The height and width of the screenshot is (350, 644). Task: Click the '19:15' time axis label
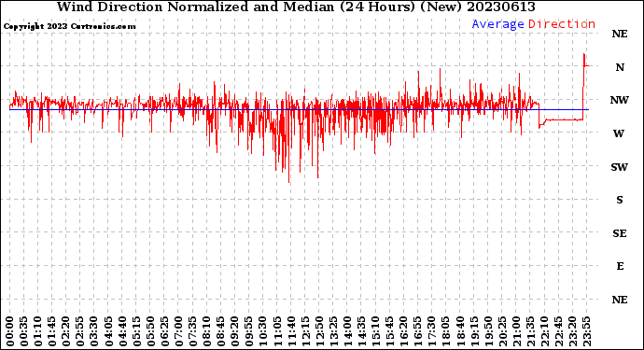[474, 331]
